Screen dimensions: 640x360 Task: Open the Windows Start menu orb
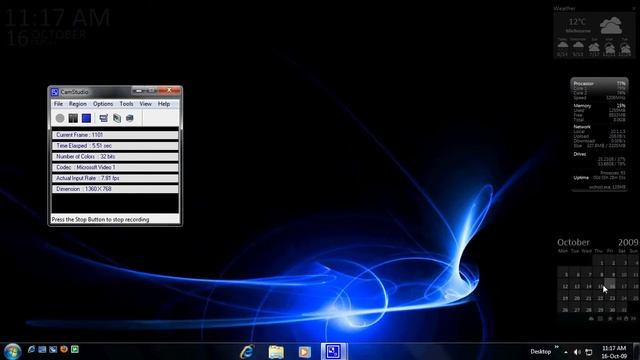click(12, 351)
